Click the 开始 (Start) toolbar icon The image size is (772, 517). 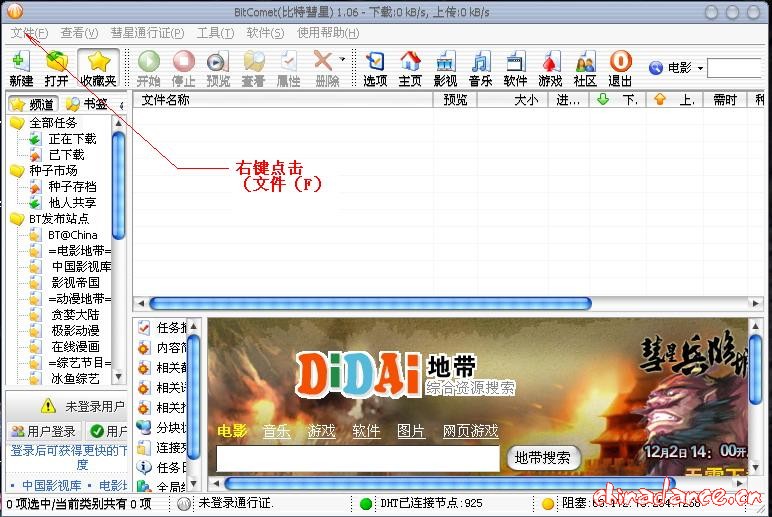(149, 68)
